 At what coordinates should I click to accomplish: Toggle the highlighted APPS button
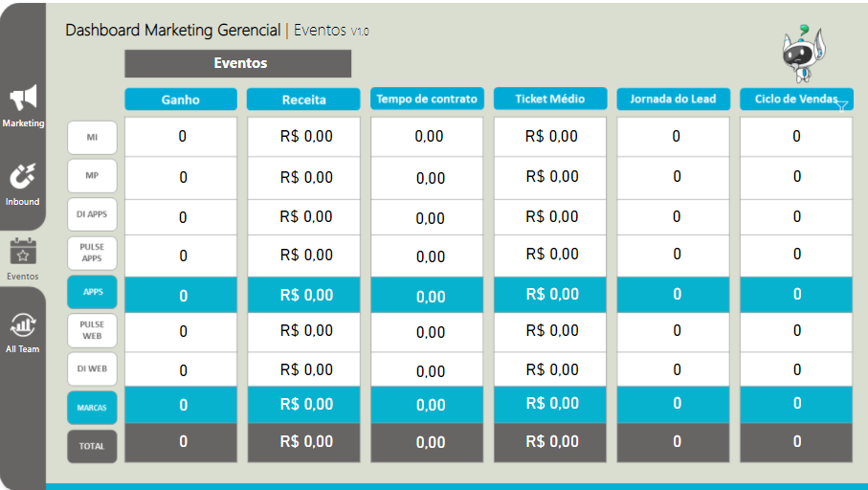(x=93, y=292)
